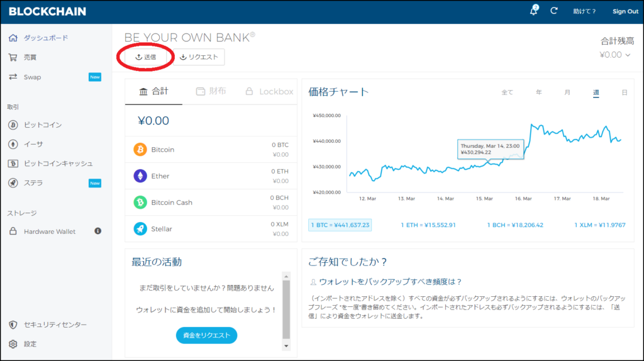Show 年 range on price chart

[x=538, y=93]
